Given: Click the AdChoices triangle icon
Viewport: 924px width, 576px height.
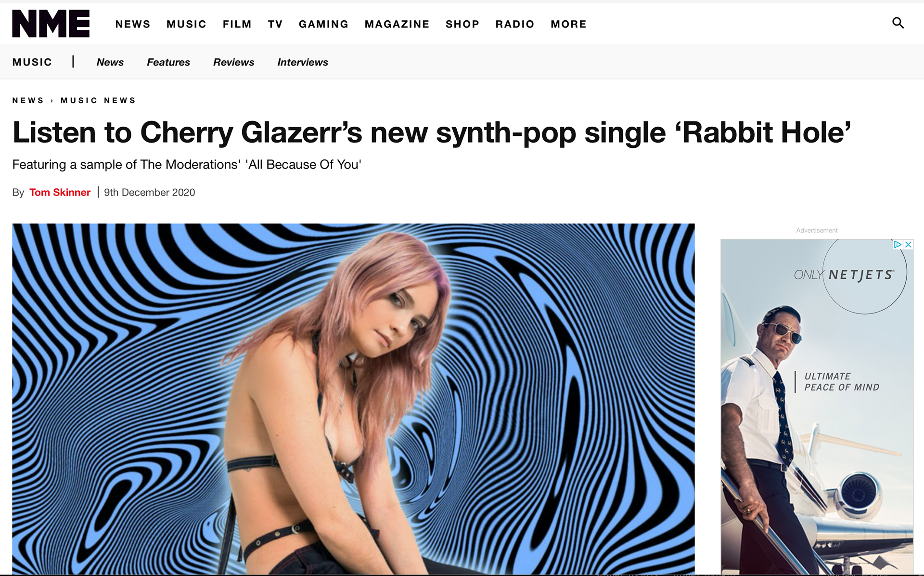Looking at the screenshot, I should click(898, 245).
